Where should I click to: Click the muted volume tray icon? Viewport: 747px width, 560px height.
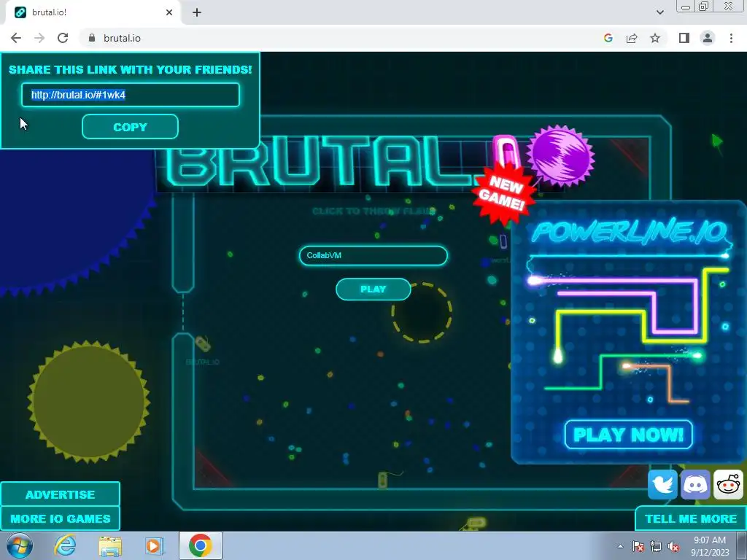(x=673, y=546)
